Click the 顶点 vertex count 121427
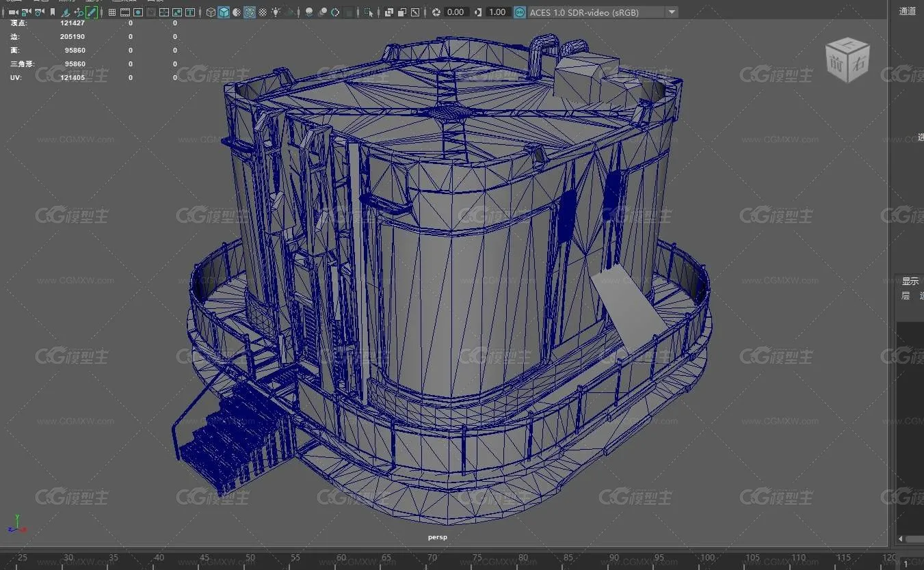 72,23
